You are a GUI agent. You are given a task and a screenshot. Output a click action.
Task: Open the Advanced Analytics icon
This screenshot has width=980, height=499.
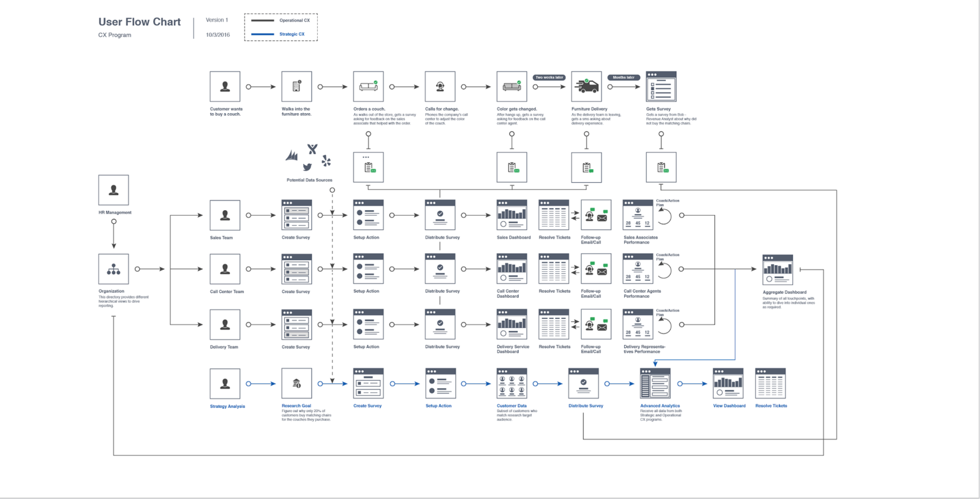(x=655, y=384)
